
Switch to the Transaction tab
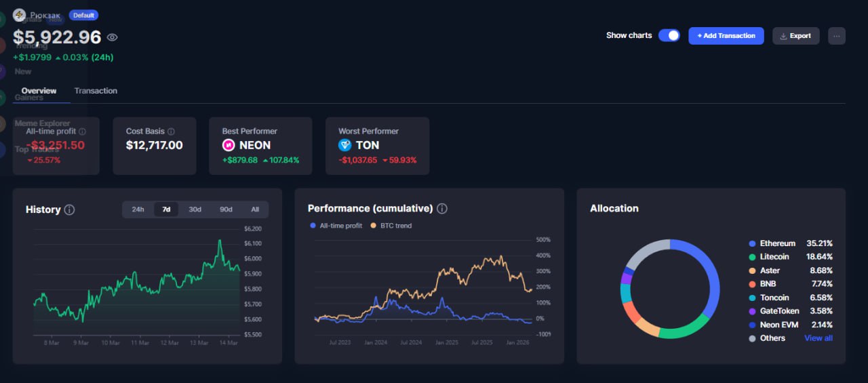coord(96,91)
